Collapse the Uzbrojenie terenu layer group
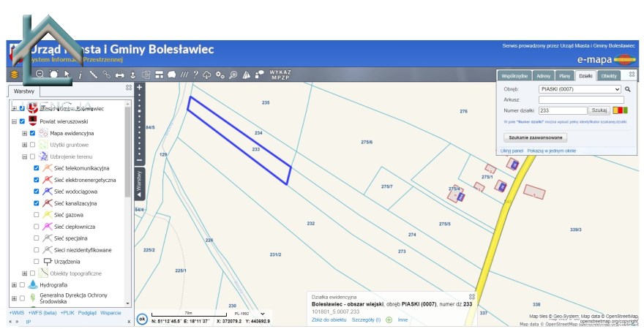This screenshot has height=329, width=644. pos(24,156)
